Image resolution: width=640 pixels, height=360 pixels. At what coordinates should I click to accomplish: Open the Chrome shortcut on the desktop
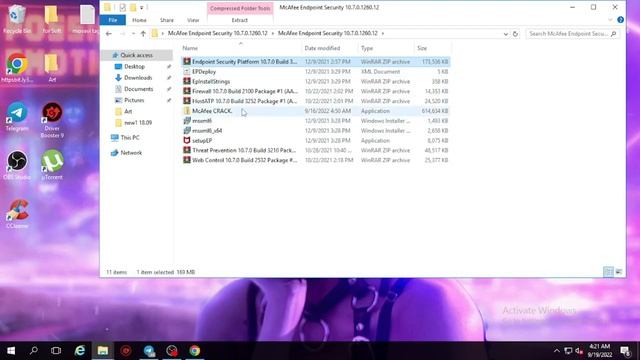(17, 67)
